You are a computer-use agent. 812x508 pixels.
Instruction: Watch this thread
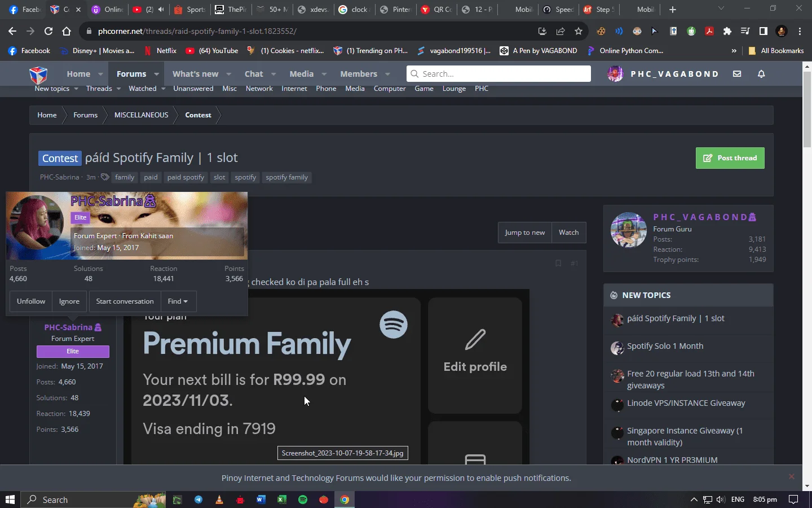pyautogui.click(x=568, y=233)
